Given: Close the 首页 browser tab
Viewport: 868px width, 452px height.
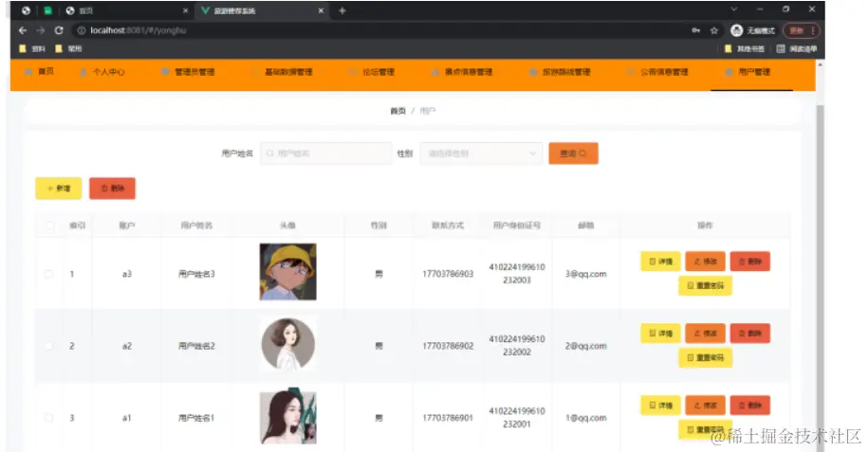Looking at the screenshot, I should (x=185, y=10).
